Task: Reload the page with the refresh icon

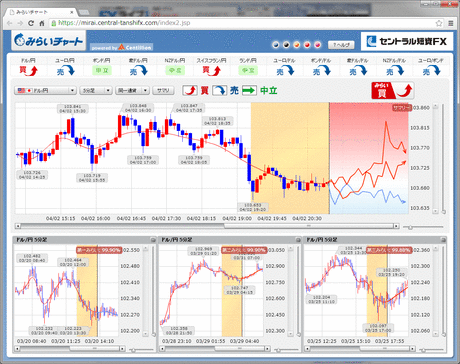Action: [x=31, y=23]
